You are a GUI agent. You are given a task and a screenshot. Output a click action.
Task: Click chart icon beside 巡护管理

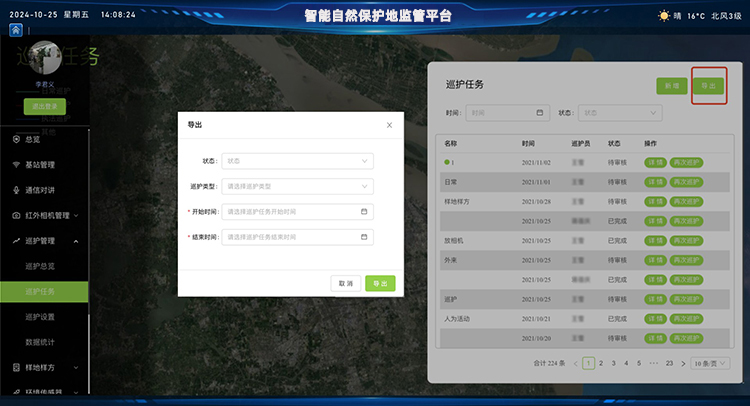(x=16, y=241)
